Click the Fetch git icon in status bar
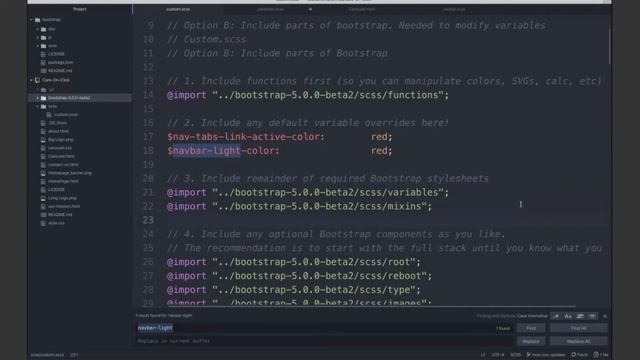The image size is (640, 360). pos(573,355)
